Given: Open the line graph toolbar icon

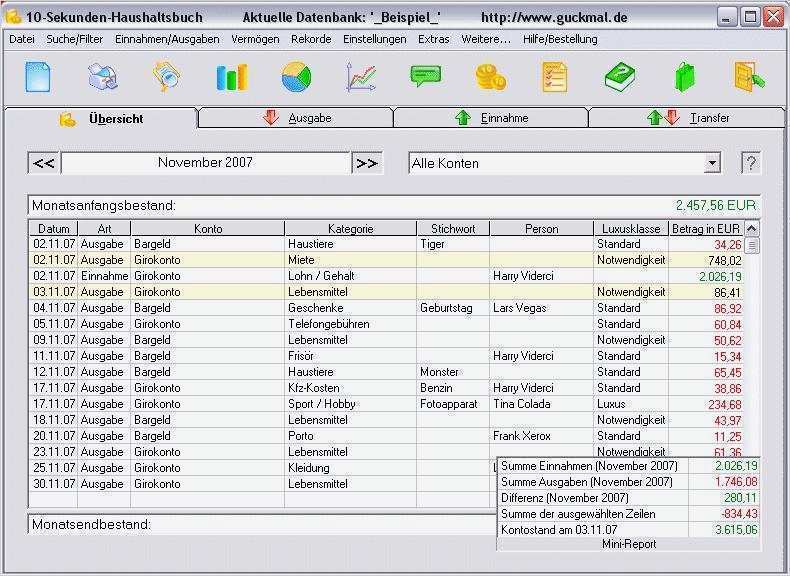Looking at the screenshot, I should coord(361,77).
